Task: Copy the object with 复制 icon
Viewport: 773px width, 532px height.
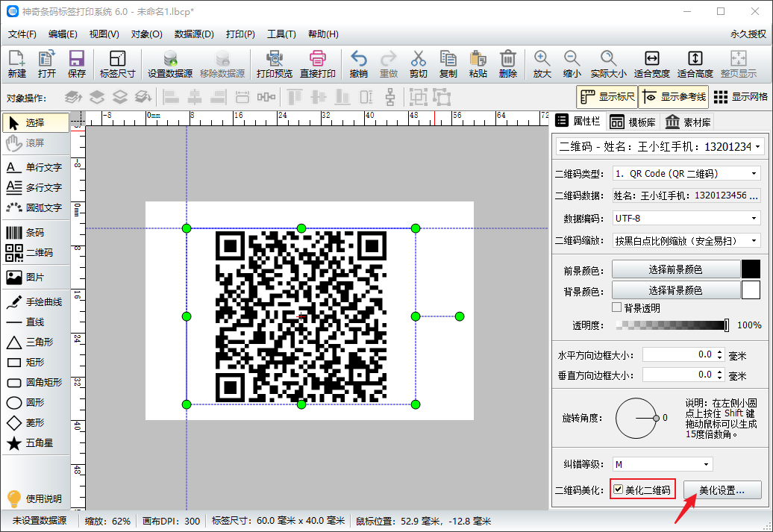Action: click(x=448, y=64)
